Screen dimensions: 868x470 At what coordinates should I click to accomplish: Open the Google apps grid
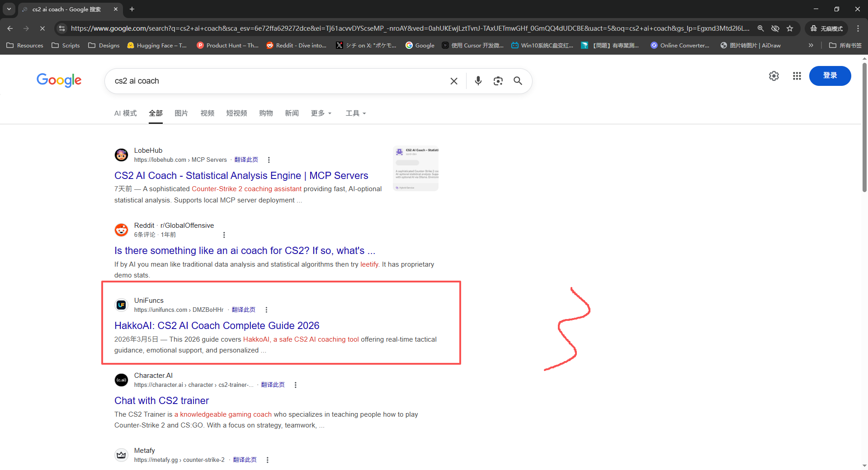click(797, 76)
